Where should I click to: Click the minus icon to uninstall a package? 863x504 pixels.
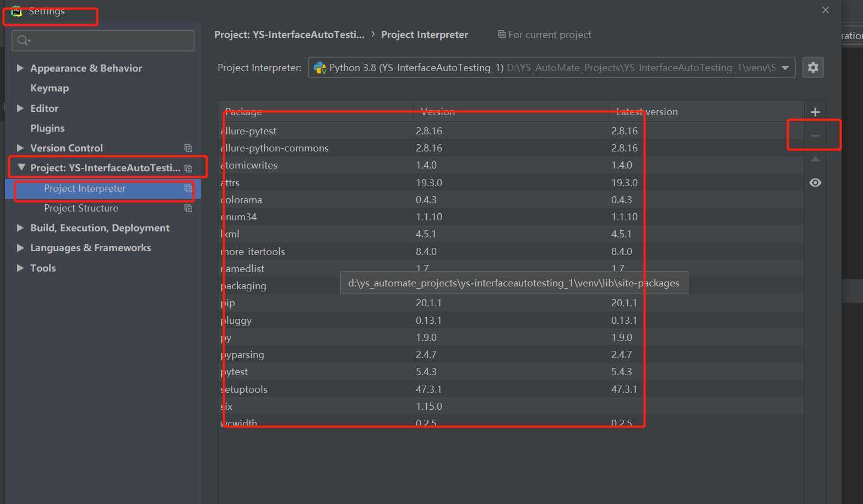[815, 136]
